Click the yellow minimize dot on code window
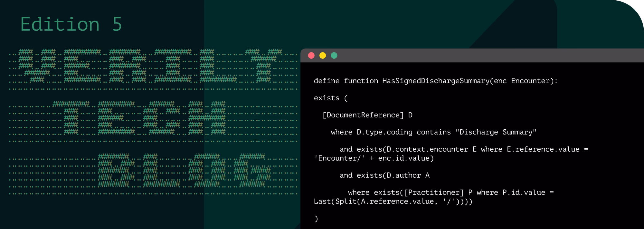Viewport: 644px width, 229px height. pos(323,55)
